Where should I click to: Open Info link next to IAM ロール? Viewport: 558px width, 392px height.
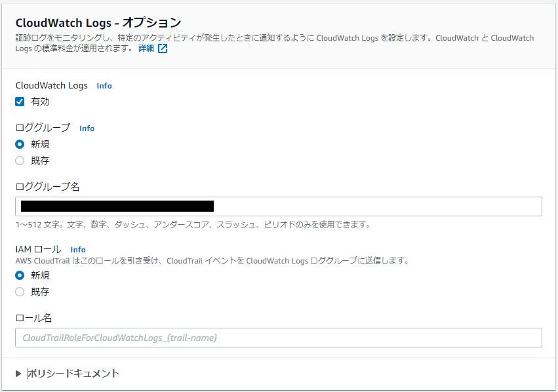coord(78,250)
